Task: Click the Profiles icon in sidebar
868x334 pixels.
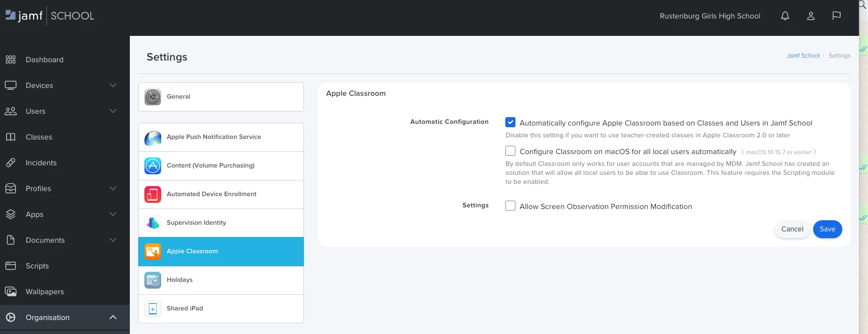Action: [11, 188]
